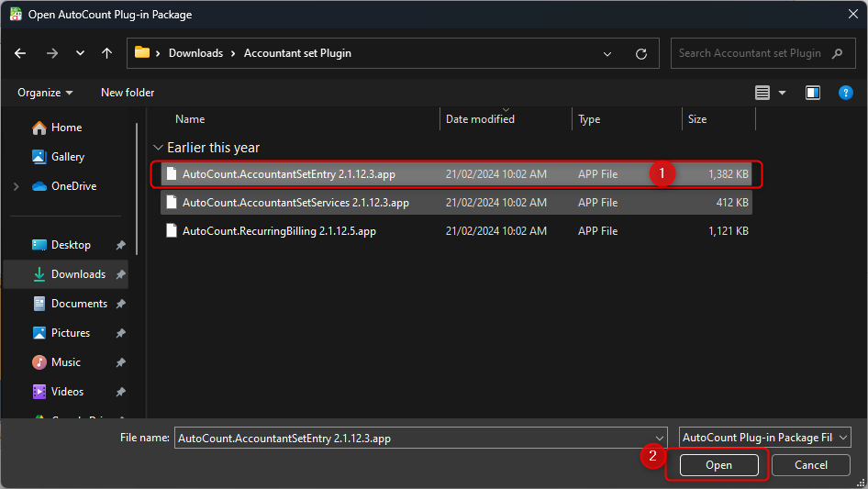This screenshot has width=868, height=489.
Task: Collapse the Earlier this year group
Action: point(159,148)
